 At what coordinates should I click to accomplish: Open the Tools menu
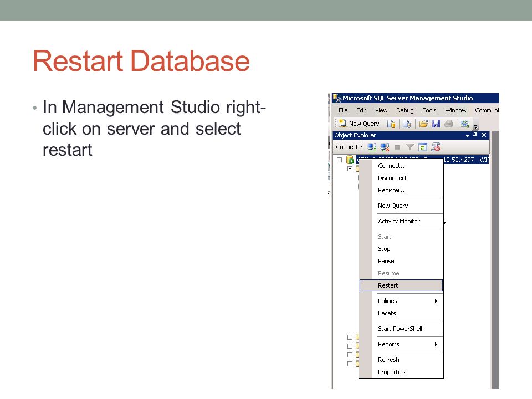[x=429, y=110]
